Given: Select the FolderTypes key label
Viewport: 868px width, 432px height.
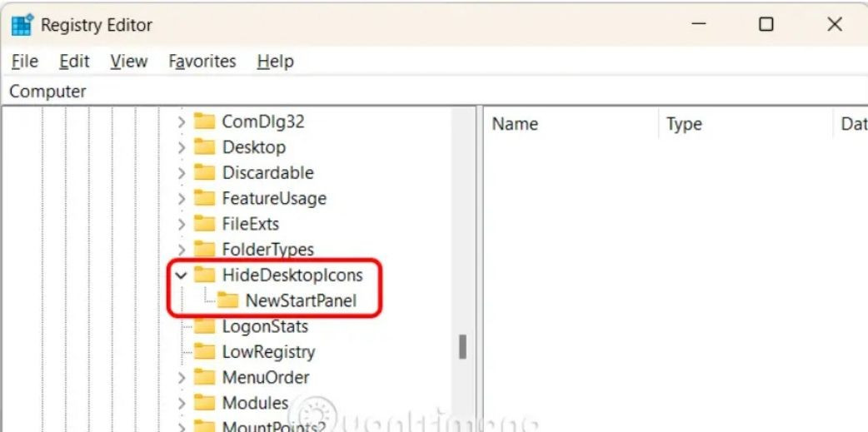Looking at the screenshot, I should 267,250.
